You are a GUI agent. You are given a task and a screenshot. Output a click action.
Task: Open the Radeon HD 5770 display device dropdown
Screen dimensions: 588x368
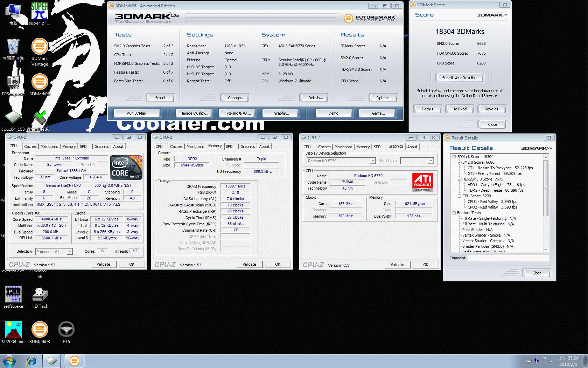pyautogui.click(x=341, y=161)
